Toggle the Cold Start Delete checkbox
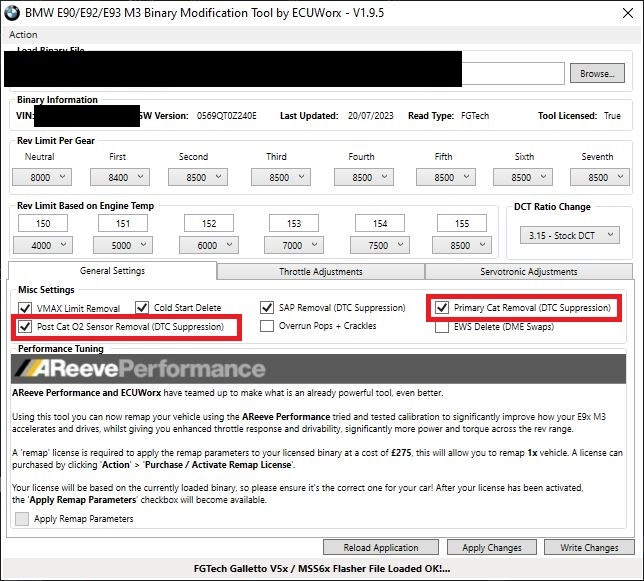The image size is (644, 581). click(x=142, y=308)
